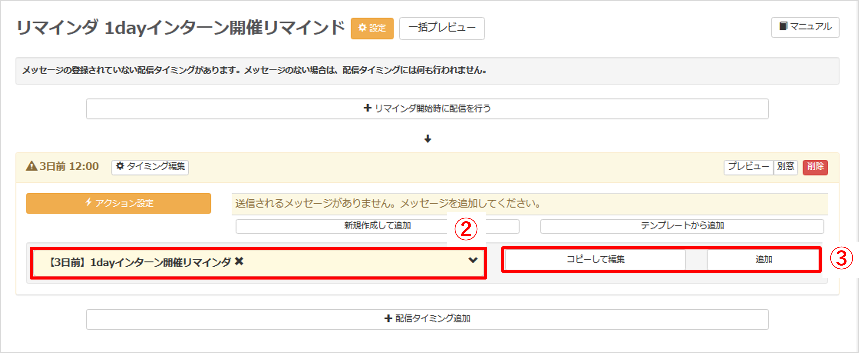Delete the 3日前 timing with 削除
The width and height of the screenshot is (868, 353).
[815, 167]
